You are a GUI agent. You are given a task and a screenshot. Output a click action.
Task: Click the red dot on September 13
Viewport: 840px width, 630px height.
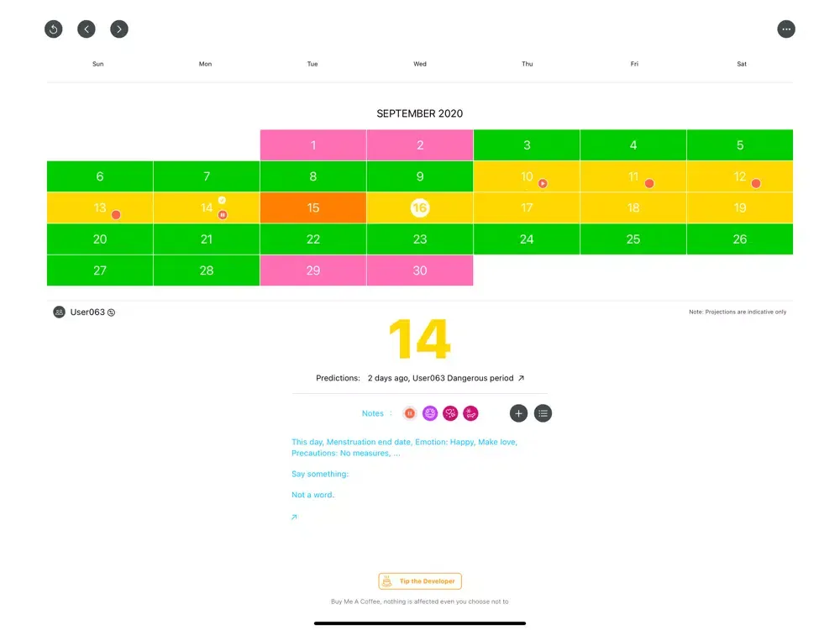point(116,215)
